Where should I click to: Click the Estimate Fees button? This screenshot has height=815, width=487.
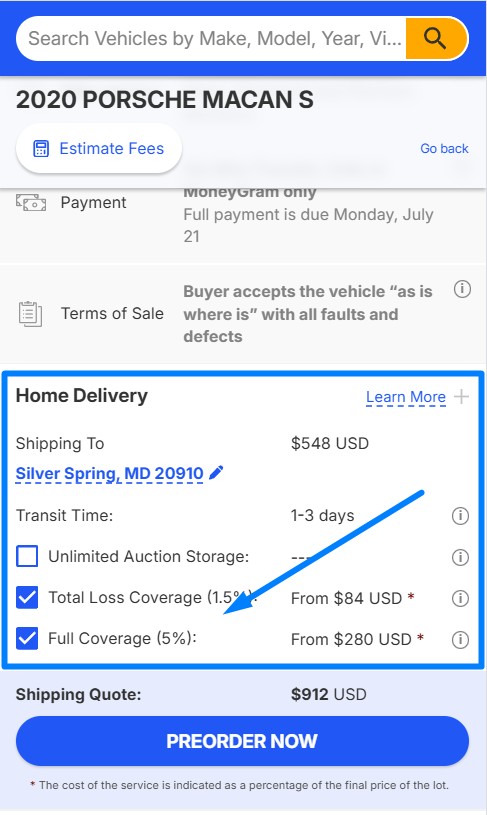99,149
